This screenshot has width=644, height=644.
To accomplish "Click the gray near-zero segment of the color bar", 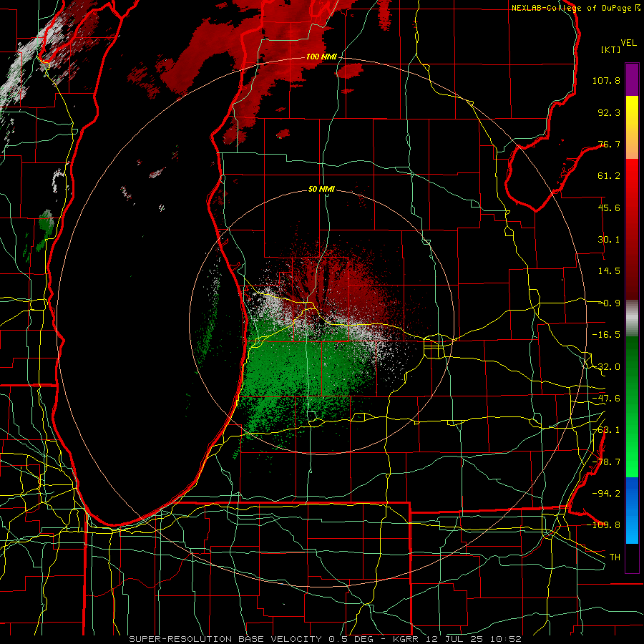I will [632, 318].
